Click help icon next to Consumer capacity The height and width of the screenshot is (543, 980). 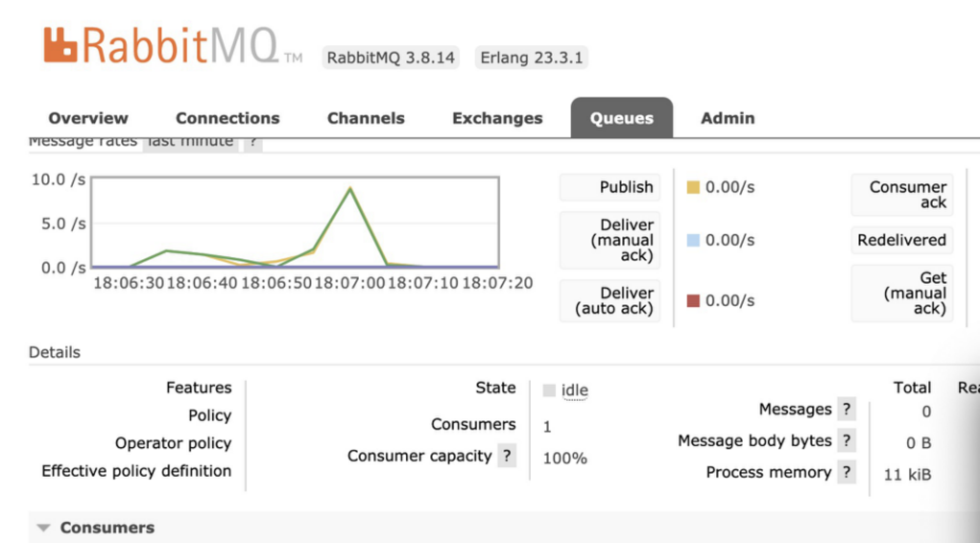[x=507, y=455]
